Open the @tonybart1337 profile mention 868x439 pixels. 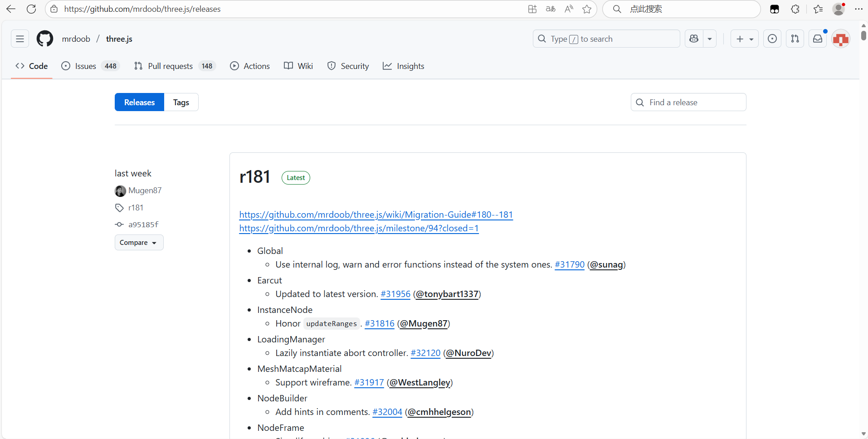(447, 294)
